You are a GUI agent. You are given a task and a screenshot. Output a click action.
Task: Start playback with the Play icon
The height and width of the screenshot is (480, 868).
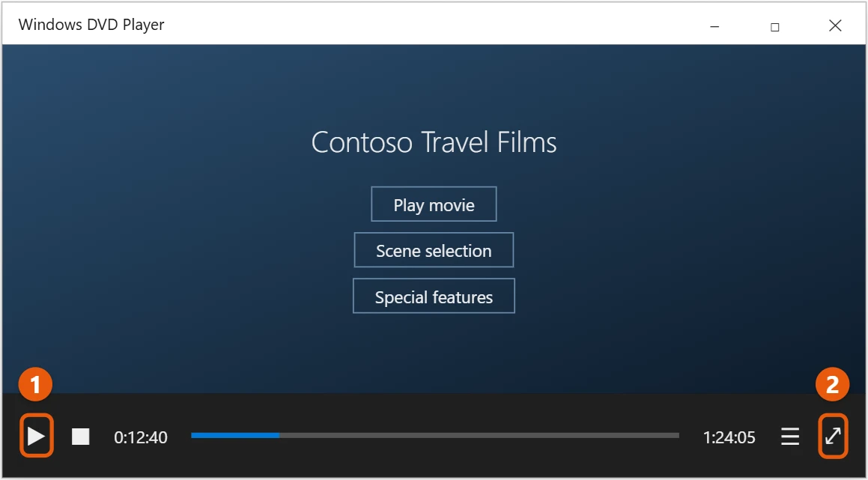[x=37, y=437]
